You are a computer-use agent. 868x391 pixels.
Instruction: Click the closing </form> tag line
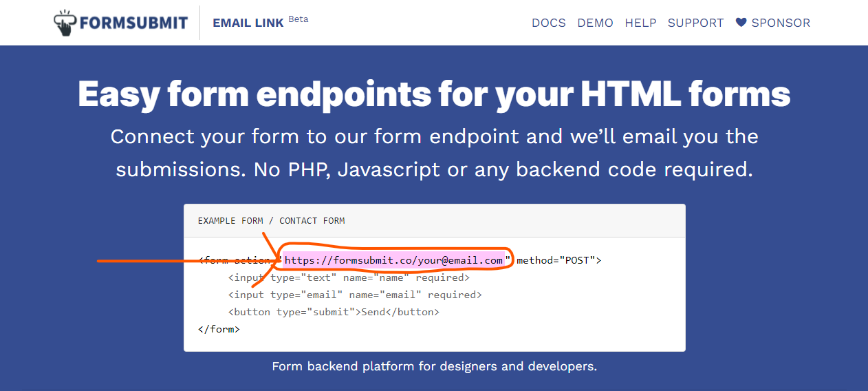219,329
